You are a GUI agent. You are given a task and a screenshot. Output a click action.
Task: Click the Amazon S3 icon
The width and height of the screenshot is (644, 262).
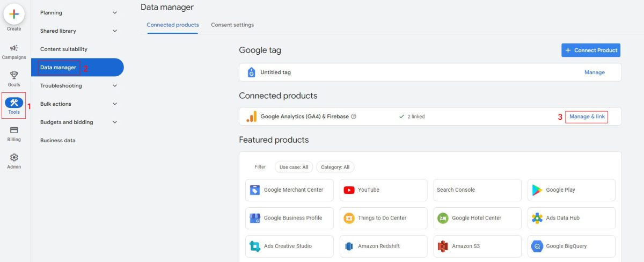(x=443, y=246)
